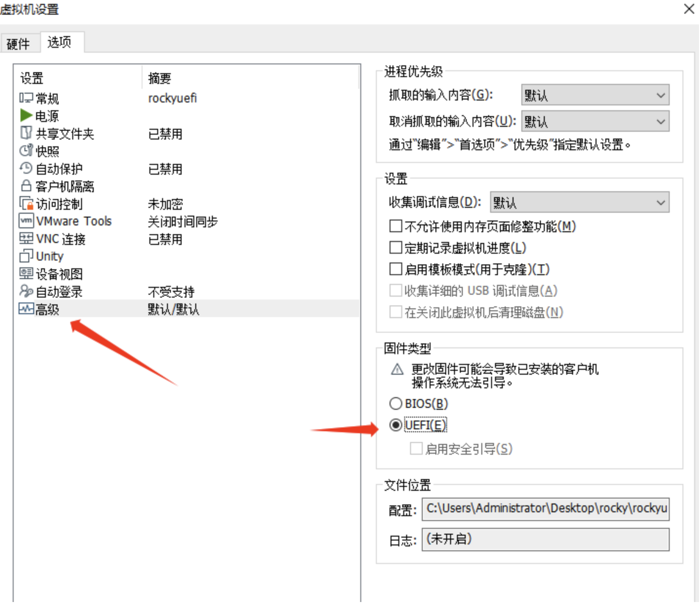The image size is (700, 603).
Task: Select the 访问控制 row label
Action: [59, 204]
